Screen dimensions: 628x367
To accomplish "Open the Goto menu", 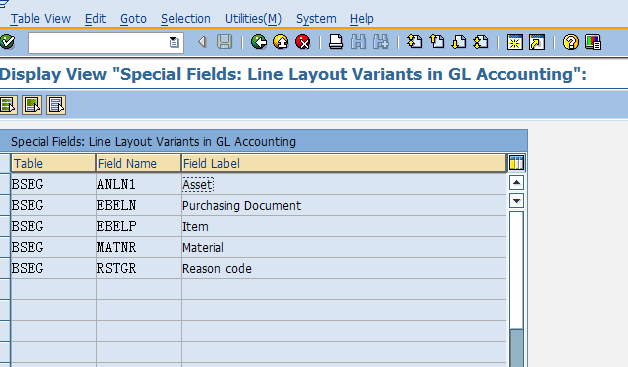I will pyautogui.click(x=133, y=19).
